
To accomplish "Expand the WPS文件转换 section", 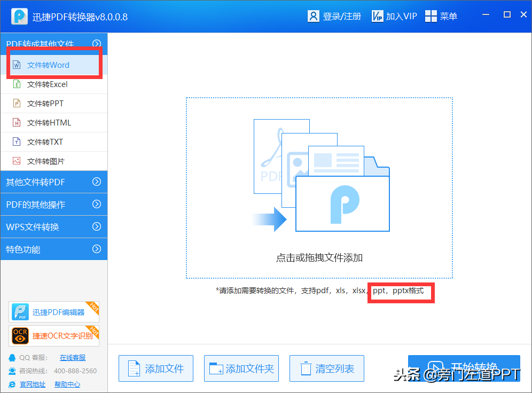I will [x=54, y=227].
